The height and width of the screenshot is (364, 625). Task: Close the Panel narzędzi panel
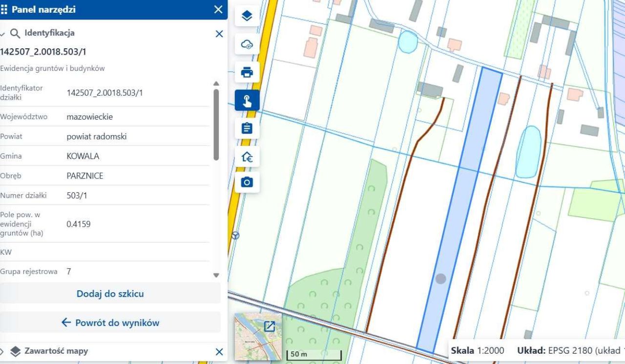click(x=218, y=10)
